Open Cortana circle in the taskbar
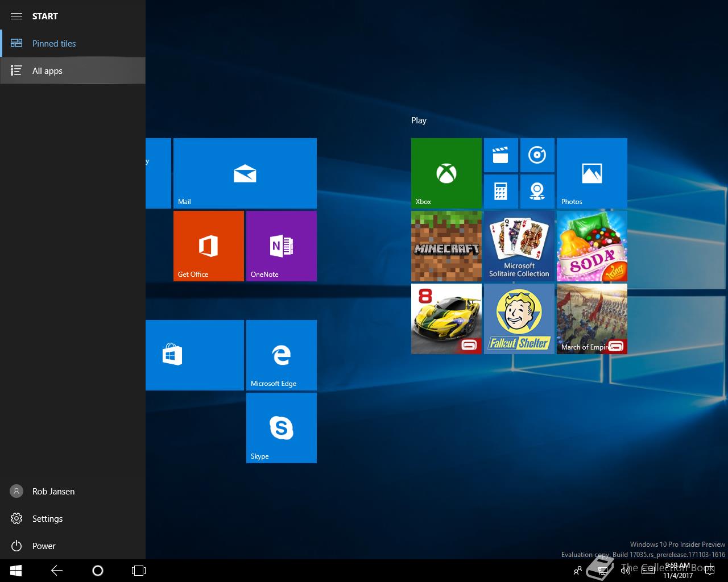The width and height of the screenshot is (728, 582). [98, 571]
